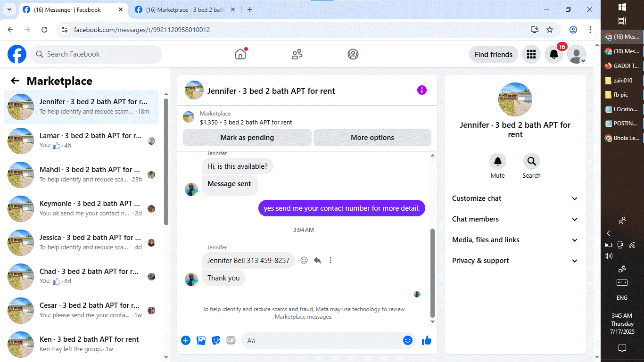The image size is (644, 362).
Task: Open the account profile menu
Action: click(x=577, y=54)
